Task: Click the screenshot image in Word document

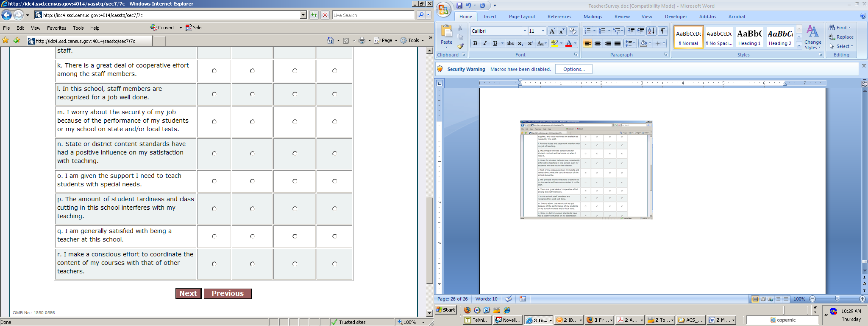Action: point(587,170)
